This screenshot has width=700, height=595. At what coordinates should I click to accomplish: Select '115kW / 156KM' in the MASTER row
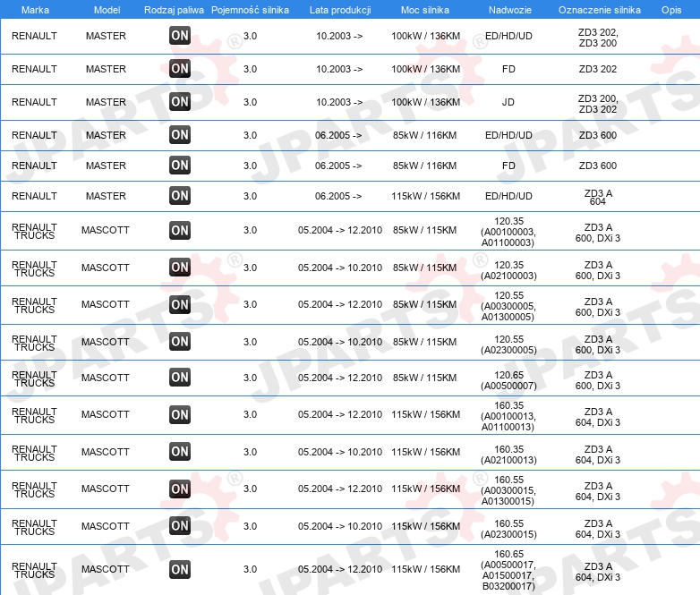click(425, 196)
